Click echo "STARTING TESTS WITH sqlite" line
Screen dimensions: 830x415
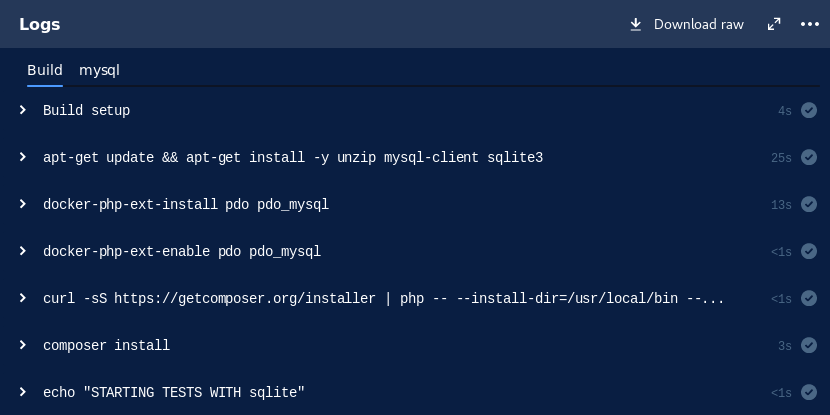[173, 392]
